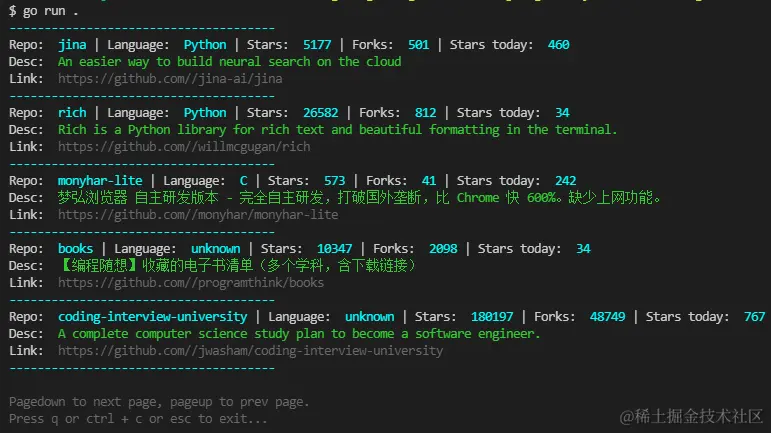Screen dimensions: 771x433
Task: Click monyhar-lite's stars today value 242
Action: click(565, 181)
